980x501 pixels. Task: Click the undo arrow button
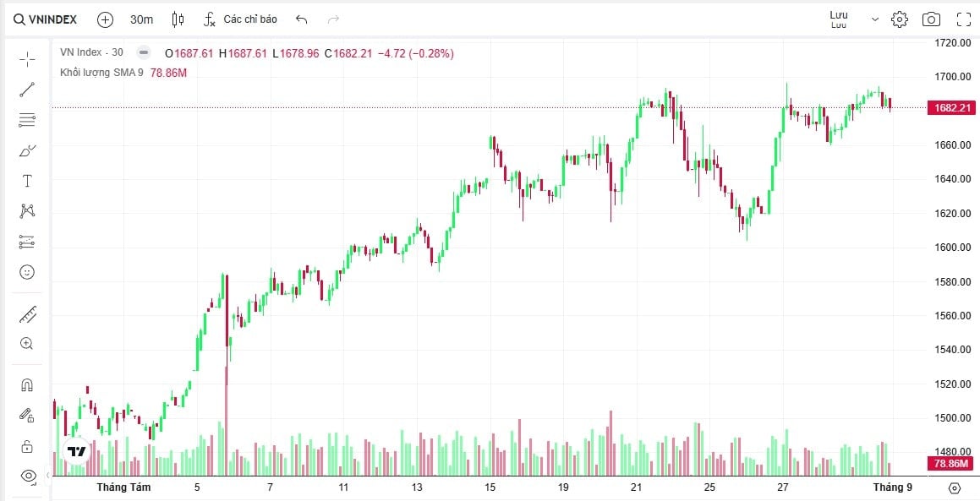coord(303,19)
